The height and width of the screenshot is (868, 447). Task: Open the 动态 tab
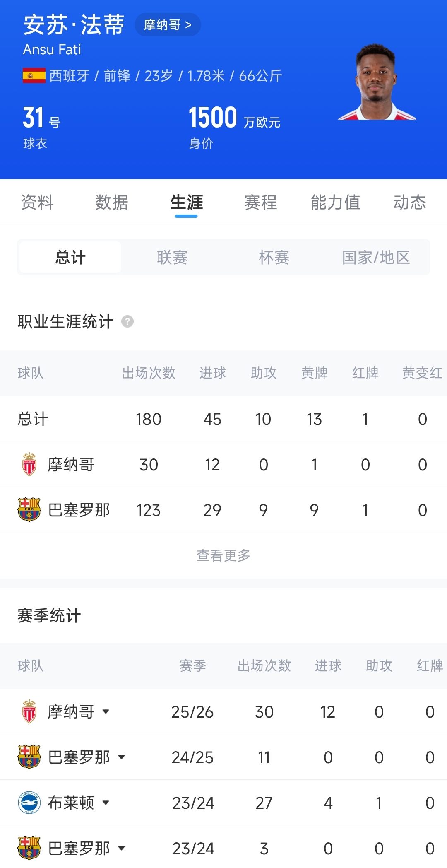tap(410, 203)
